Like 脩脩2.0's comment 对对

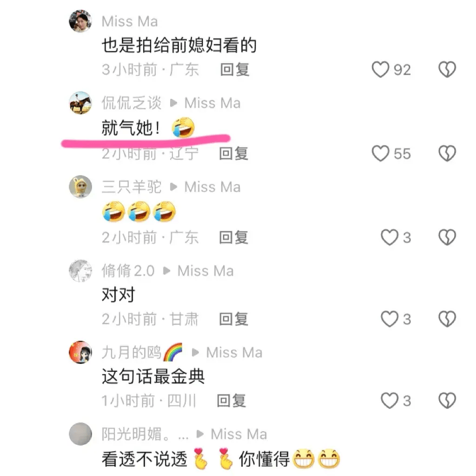tap(390, 319)
